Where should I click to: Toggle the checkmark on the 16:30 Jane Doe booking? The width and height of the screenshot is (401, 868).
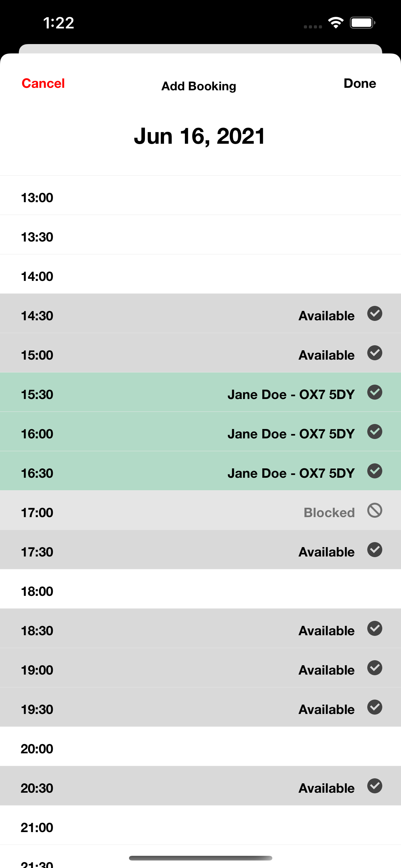pos(374,471)
